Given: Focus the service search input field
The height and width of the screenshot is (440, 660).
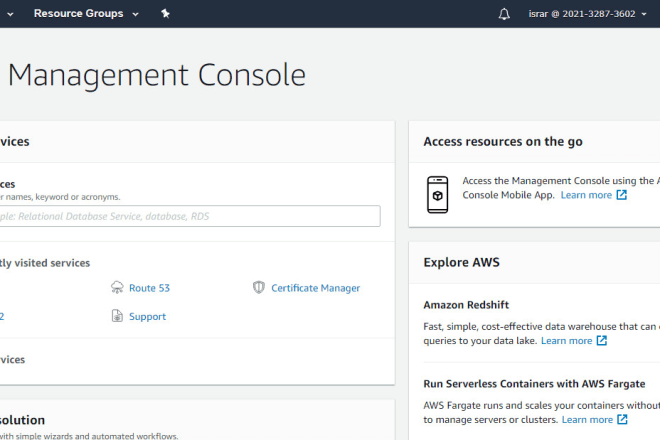Looking at the screenshot, I should pos(190,216).
